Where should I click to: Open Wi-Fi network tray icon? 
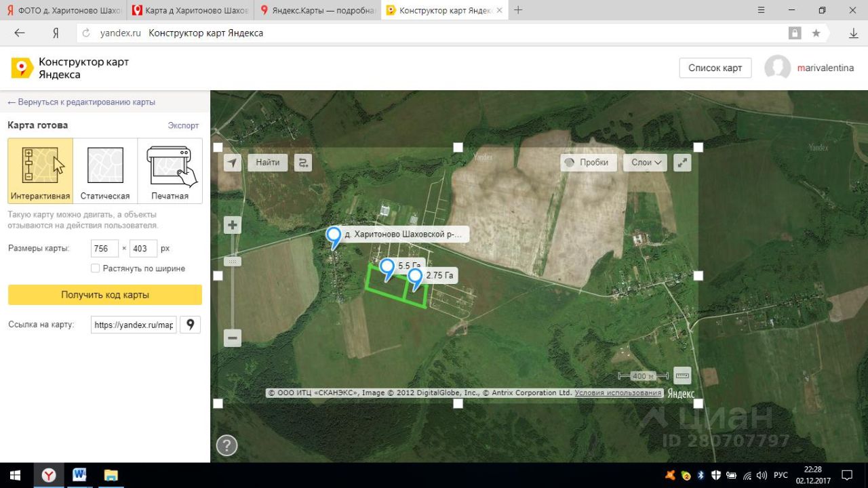tap(747, 475)
